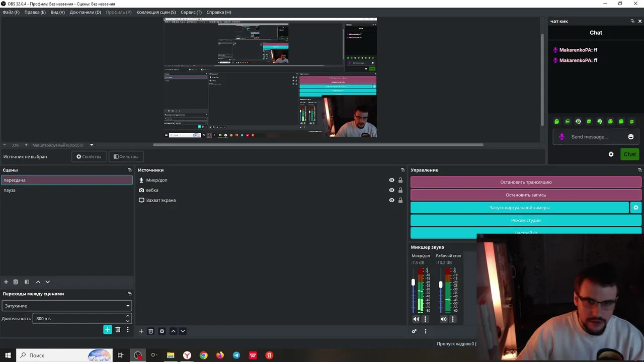644x362 pixels.
Task: Toggle lock on Захват экрана source
Action: 400,200
